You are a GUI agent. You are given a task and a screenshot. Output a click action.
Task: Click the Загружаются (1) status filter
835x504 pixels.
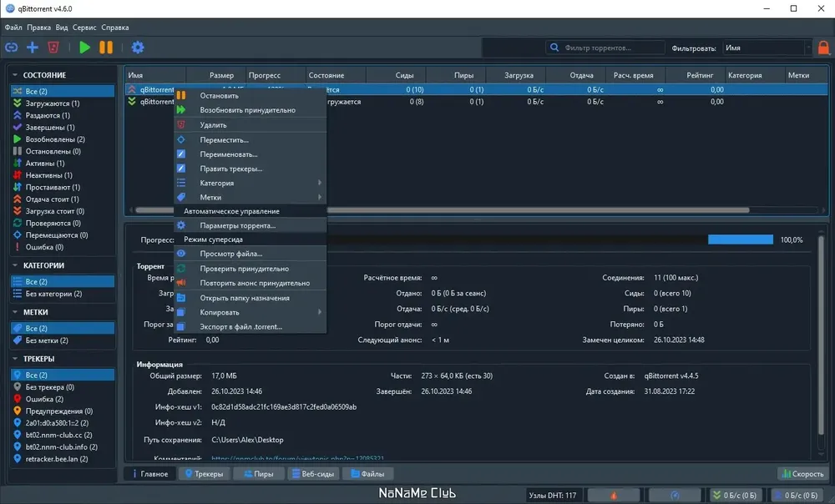click(x=63, y=103)
